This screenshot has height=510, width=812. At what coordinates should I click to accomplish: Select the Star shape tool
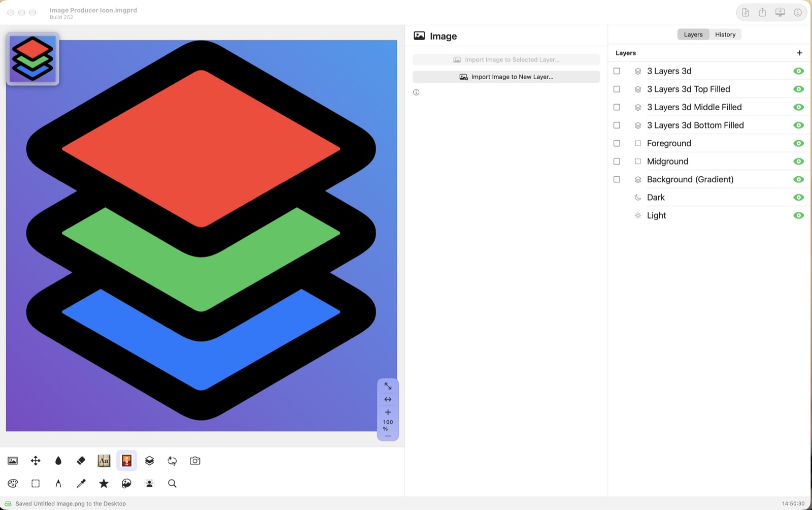point(104,484)
